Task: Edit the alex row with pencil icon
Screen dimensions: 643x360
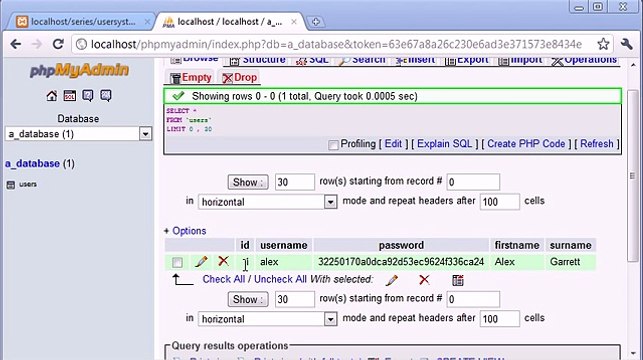Action: pos(201,262)
